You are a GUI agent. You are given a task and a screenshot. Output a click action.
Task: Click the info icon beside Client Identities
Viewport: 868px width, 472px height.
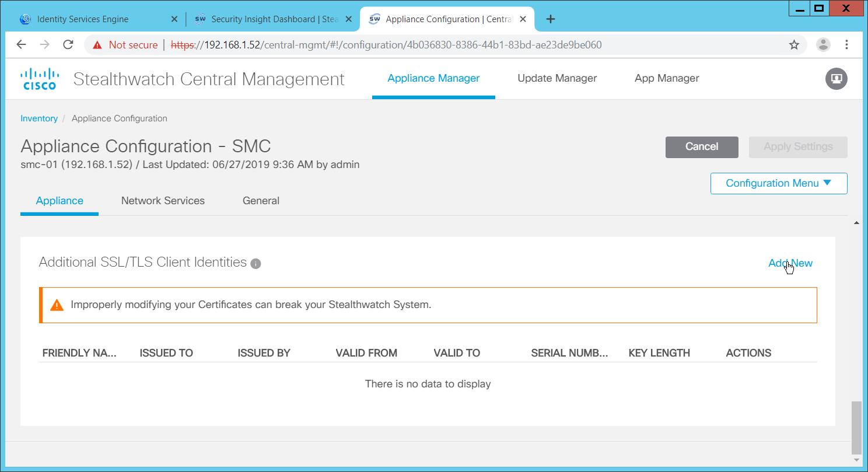coord(256,264)
